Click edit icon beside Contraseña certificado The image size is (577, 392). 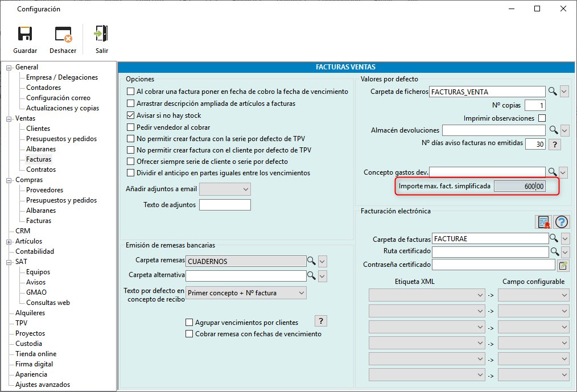(563, 265)
